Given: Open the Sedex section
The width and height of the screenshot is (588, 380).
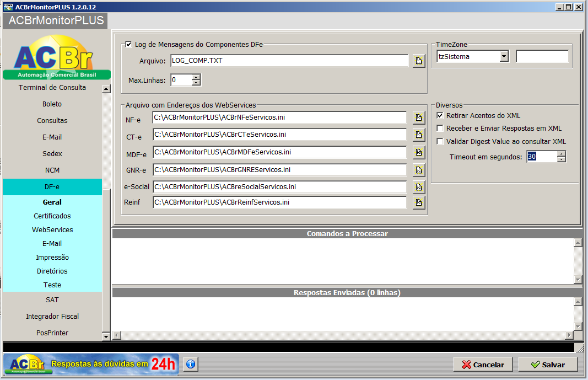Looking at the screenshot, I should click(52, 153).
